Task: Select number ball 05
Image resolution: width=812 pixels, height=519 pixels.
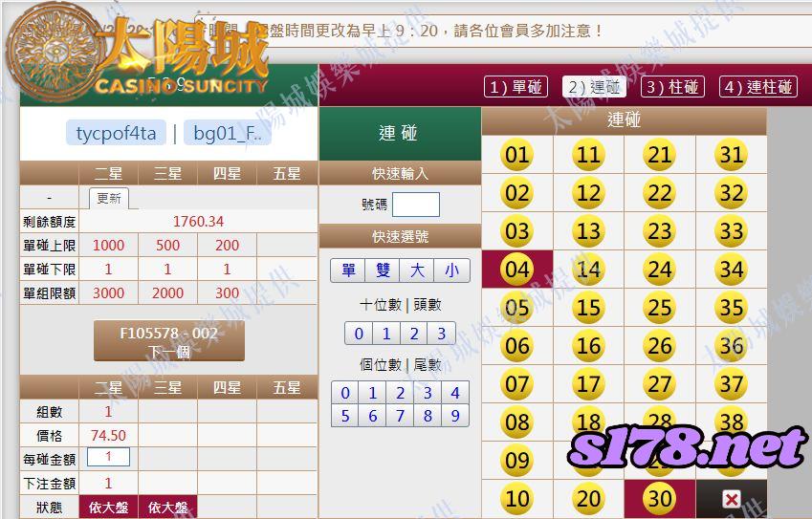Action: pos(516,308)
